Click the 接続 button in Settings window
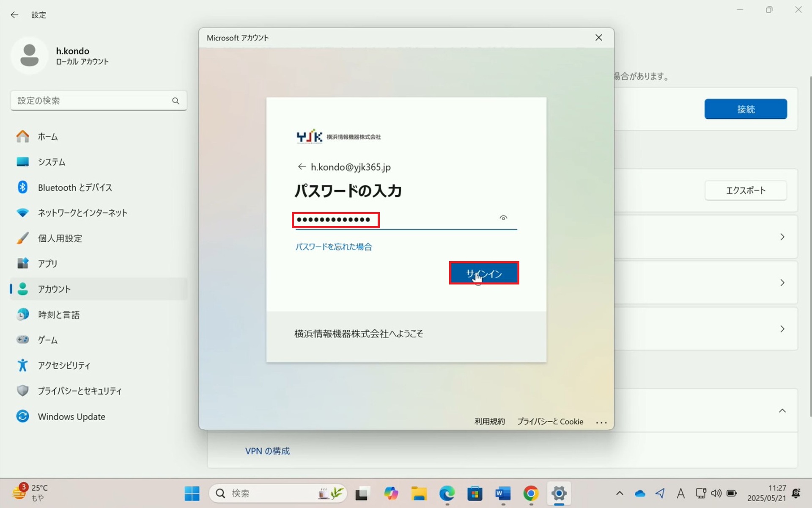Screen dimensions: 812x508 point(746,109)
